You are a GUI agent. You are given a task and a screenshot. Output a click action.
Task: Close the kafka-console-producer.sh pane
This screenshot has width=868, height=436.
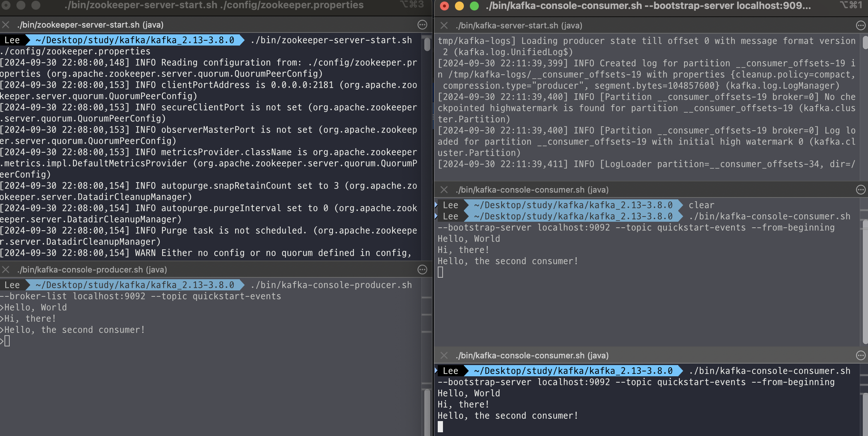[6, 270]
